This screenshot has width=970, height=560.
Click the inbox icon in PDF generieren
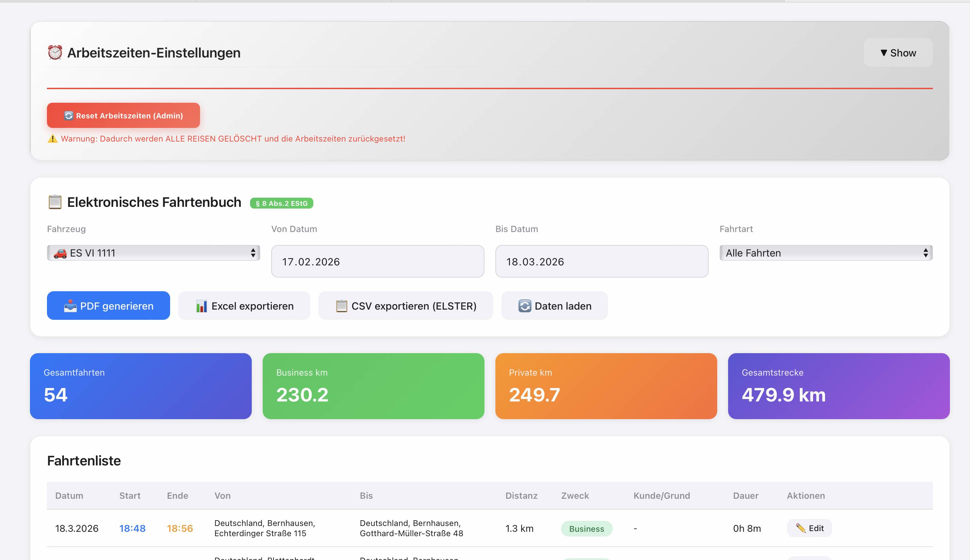(70, 306)
